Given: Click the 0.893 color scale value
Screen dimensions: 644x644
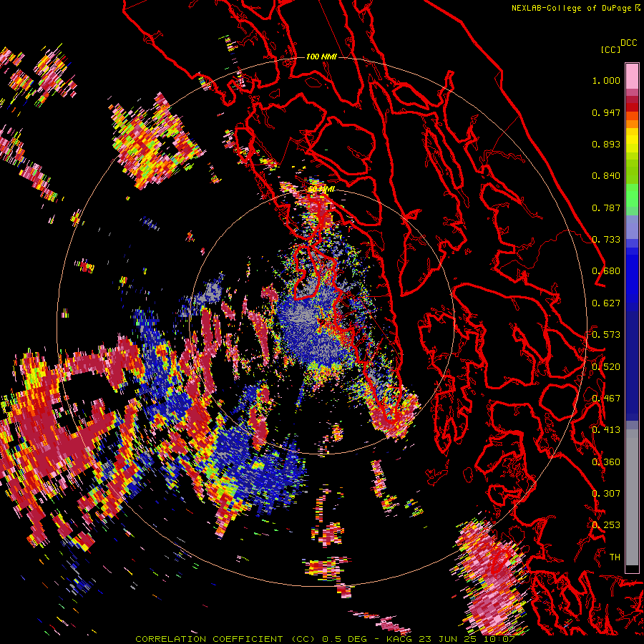Looking at the screenshot, I should 606,144.
